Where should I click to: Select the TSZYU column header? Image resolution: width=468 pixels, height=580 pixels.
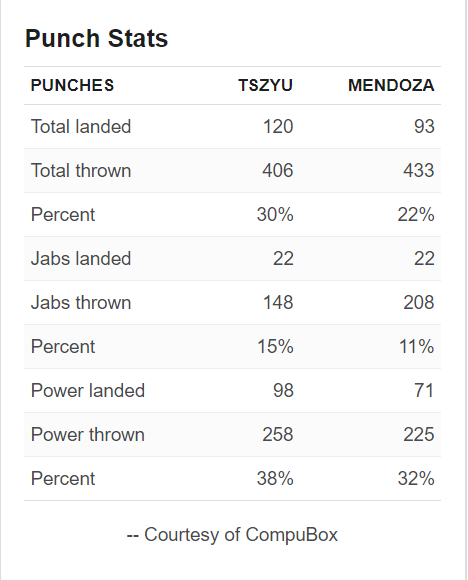(266, 85)
